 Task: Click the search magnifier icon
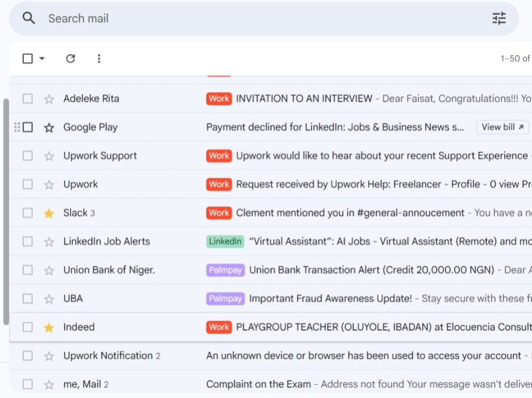point(29,18)
